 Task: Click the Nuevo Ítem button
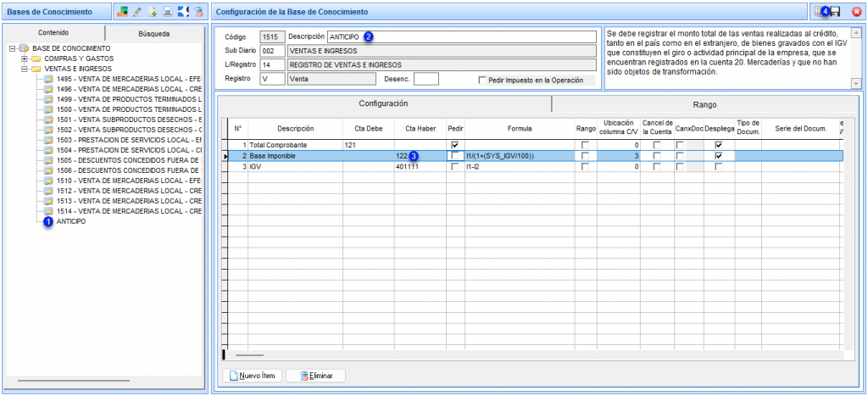(x=253, y=376)
